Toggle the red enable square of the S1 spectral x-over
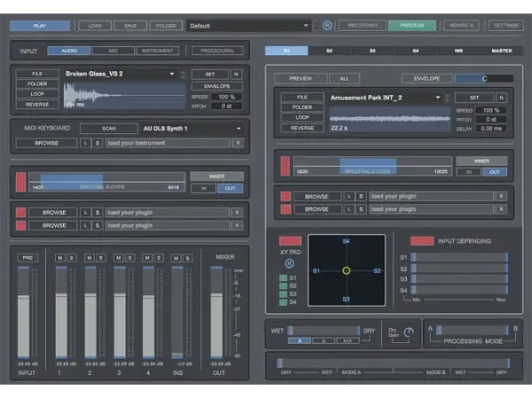The height and width of the screenshot is (399, 532). pos(285,167)
